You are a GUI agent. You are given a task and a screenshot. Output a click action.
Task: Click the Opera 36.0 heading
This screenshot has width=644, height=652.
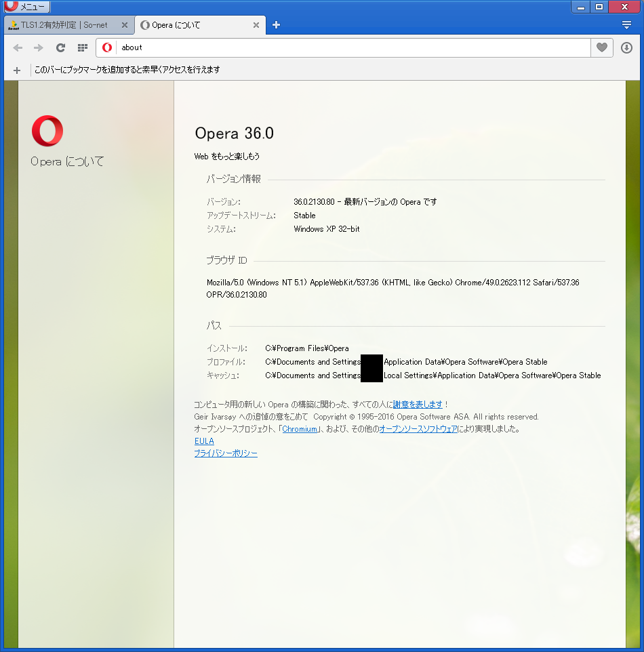click(235, 134)
